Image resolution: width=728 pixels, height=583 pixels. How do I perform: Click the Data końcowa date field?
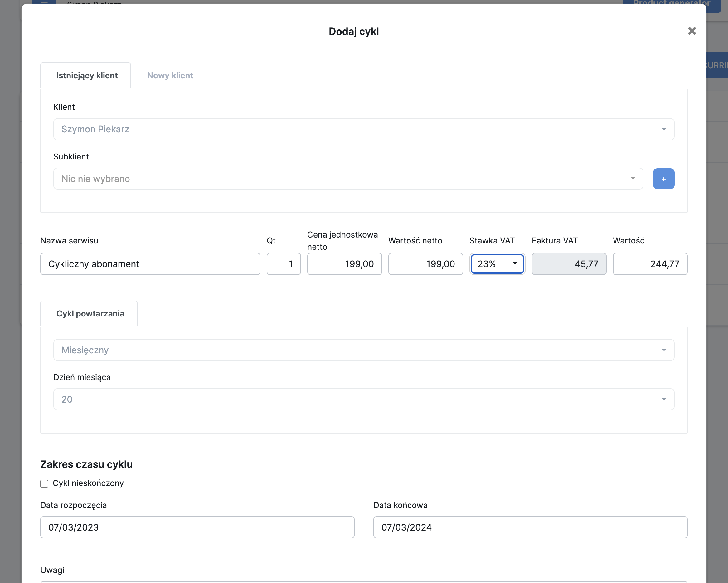click(x=530, y=527)
